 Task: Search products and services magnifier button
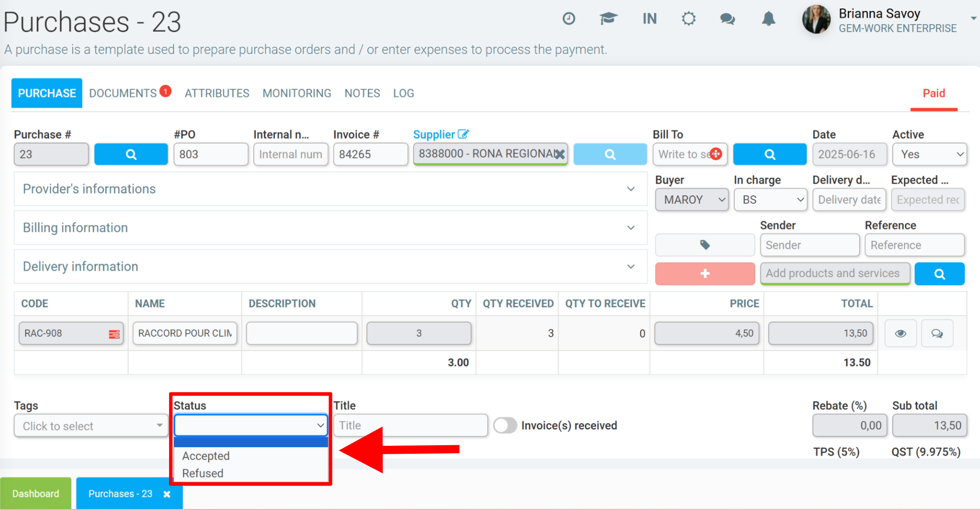point(939,274)
